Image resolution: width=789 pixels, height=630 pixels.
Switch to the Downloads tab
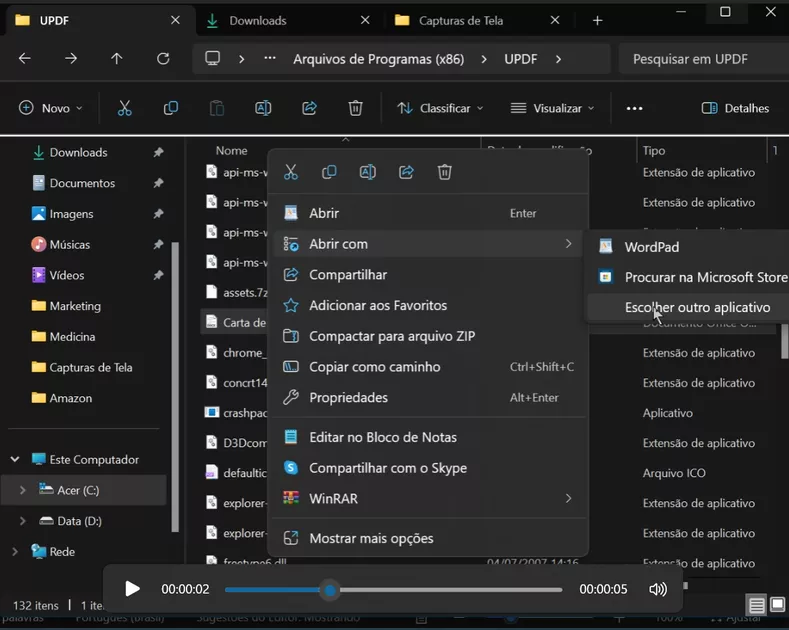[x=289, y=21]
